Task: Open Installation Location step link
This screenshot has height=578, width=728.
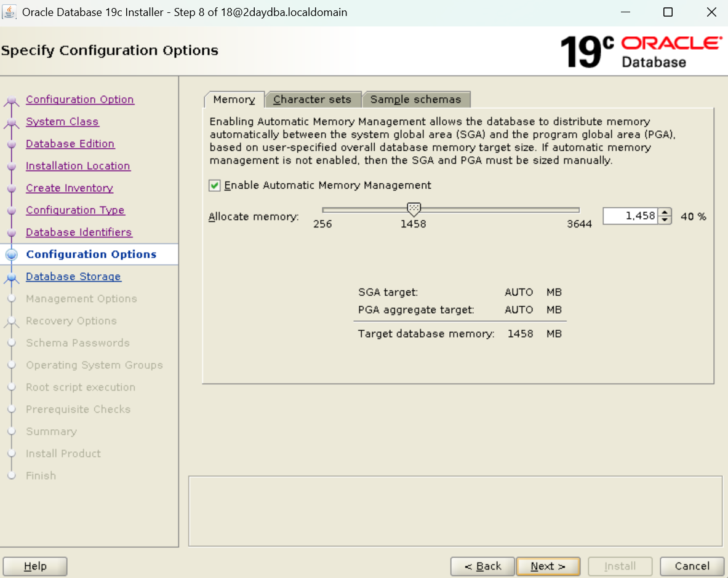Action: (x=78, y=165)
